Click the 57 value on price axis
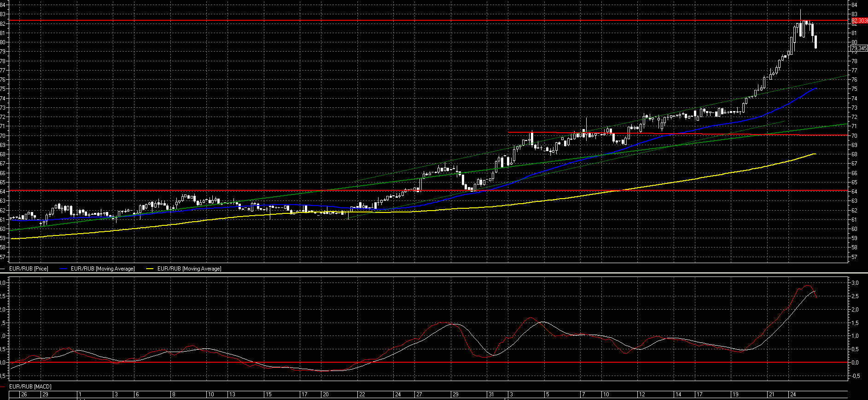Viewport: 868px width, 400px height. pos(854,257)
